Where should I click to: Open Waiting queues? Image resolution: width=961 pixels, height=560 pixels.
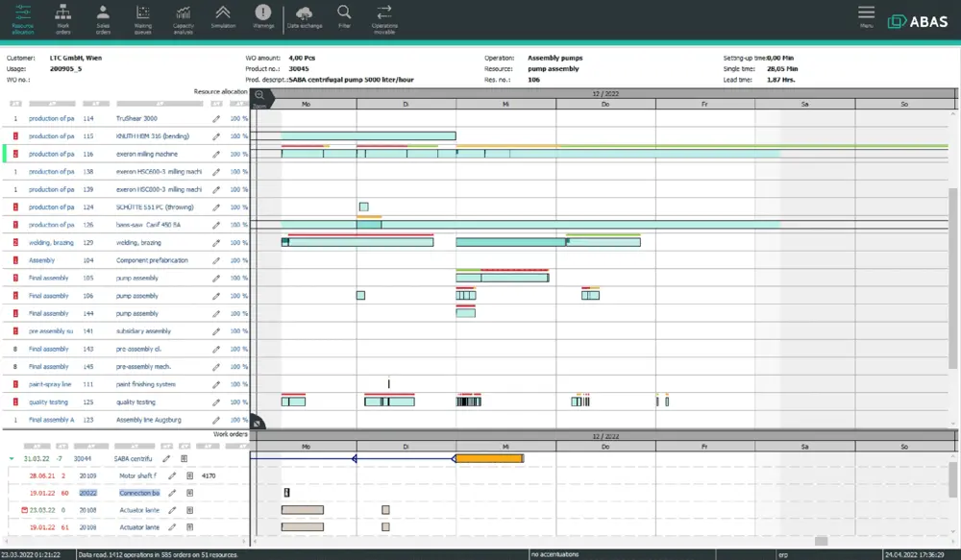143,19
